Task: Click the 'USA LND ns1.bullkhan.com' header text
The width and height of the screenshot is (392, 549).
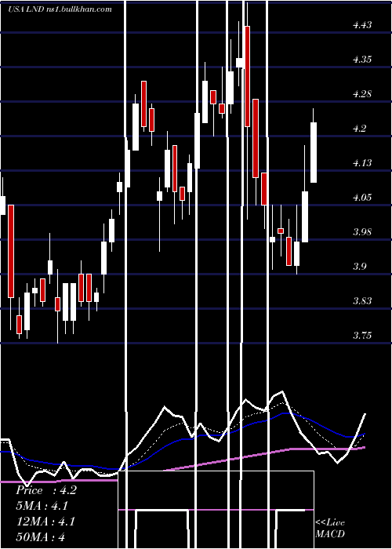Action: point(60,9)
